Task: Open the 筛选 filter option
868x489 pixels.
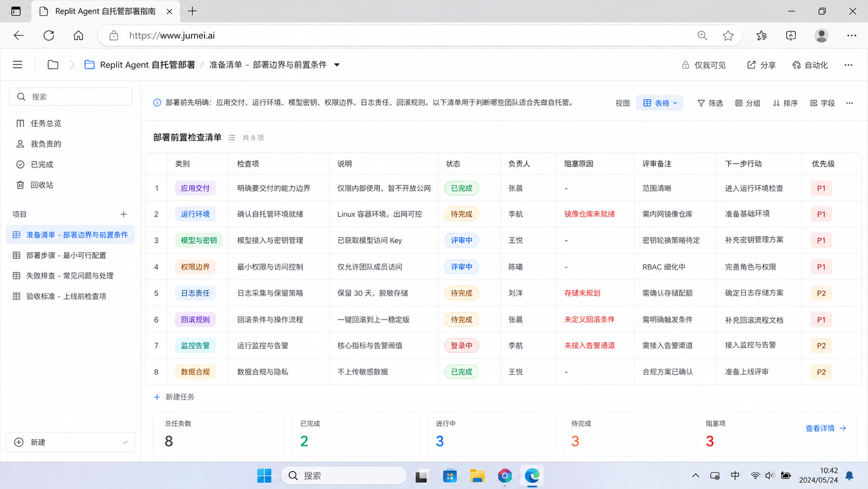Action: [x=710, y=103]
